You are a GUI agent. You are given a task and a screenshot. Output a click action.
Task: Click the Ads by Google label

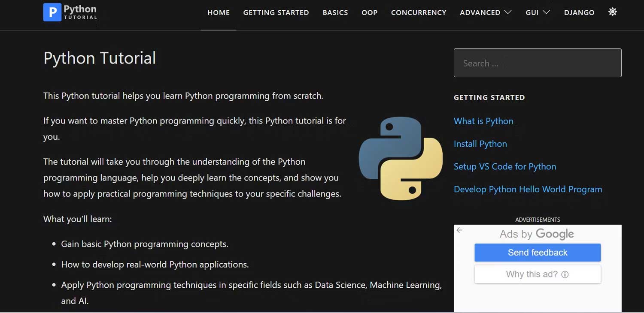click(536, 234)
